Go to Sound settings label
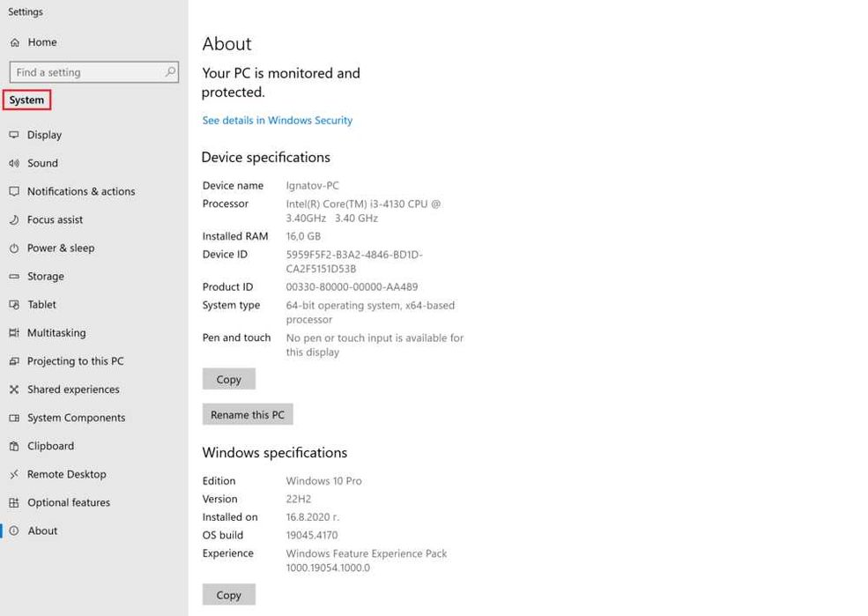 tap(42, 163)
